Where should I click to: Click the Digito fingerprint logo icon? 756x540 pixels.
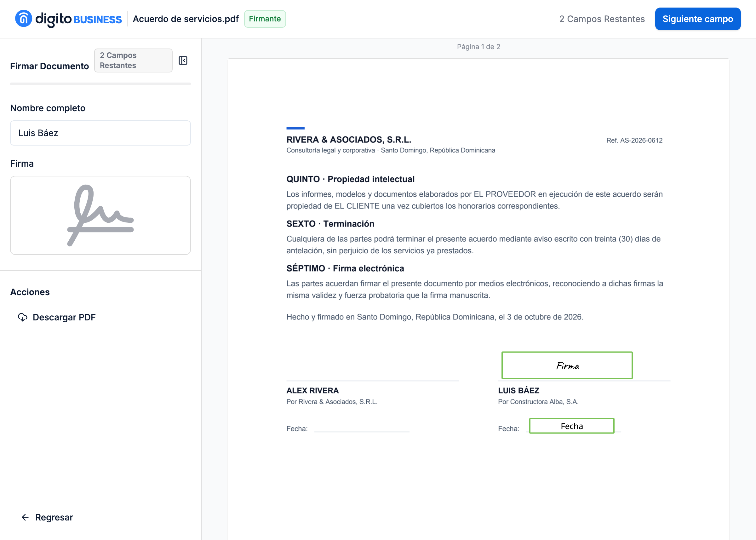(24, 19)
